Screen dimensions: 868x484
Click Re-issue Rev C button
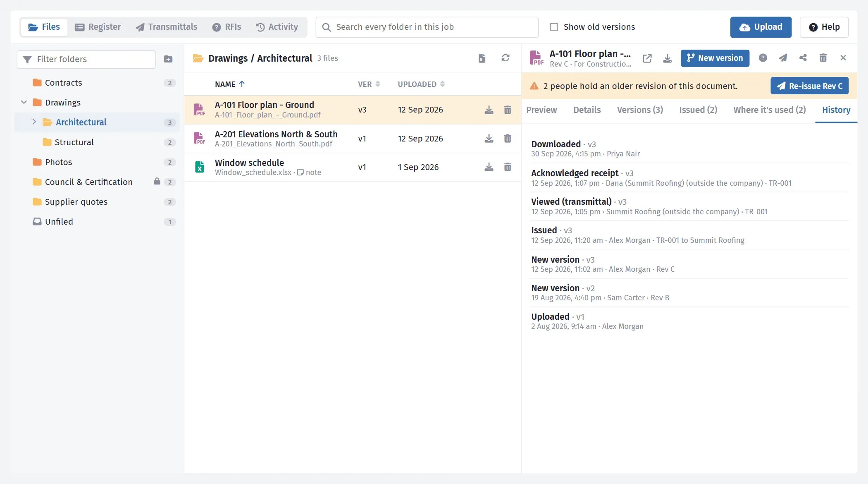tap(809, 86)
